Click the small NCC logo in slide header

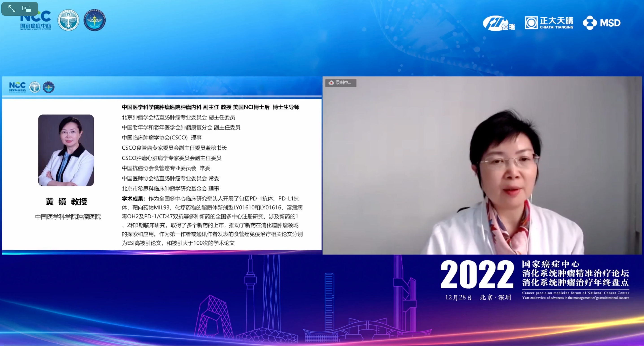click(17, 87)
